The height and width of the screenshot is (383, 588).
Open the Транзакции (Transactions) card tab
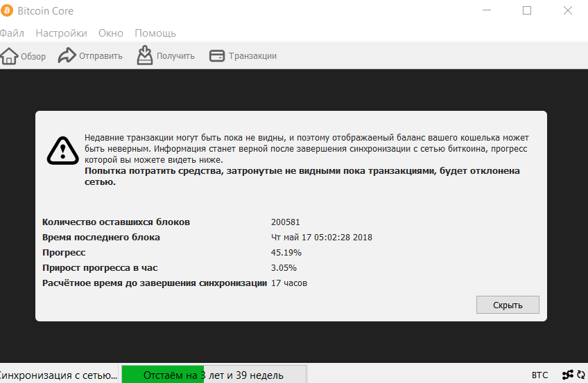243,56
